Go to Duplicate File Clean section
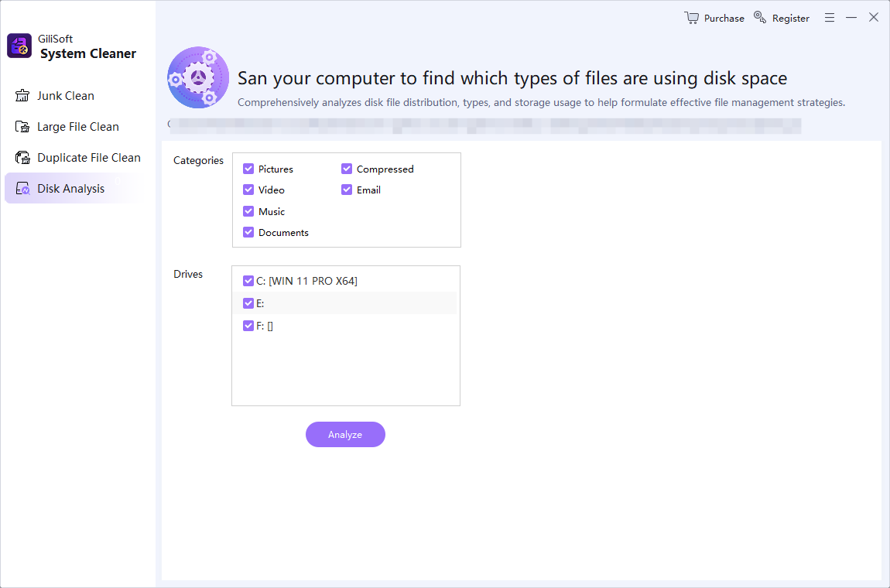 coord(88,157)
